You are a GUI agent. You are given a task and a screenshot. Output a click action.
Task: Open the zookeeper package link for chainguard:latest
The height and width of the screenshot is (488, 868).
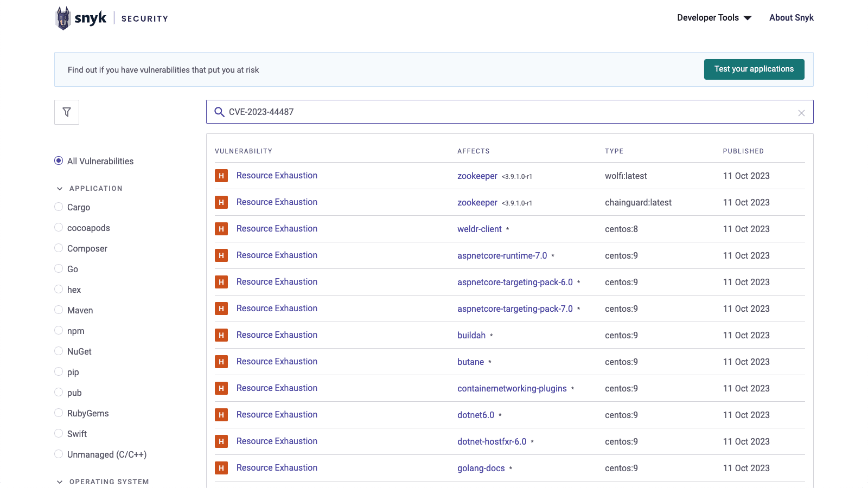click(477, 203)
